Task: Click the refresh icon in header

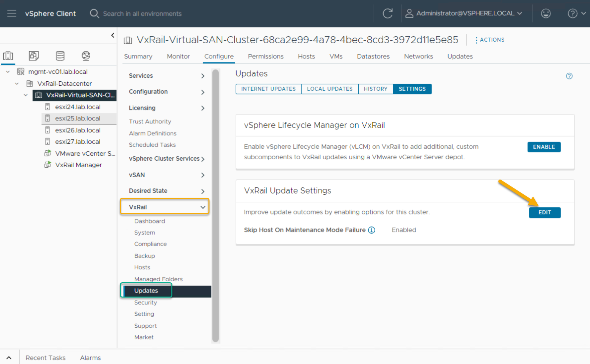Action: pos(387,14)
